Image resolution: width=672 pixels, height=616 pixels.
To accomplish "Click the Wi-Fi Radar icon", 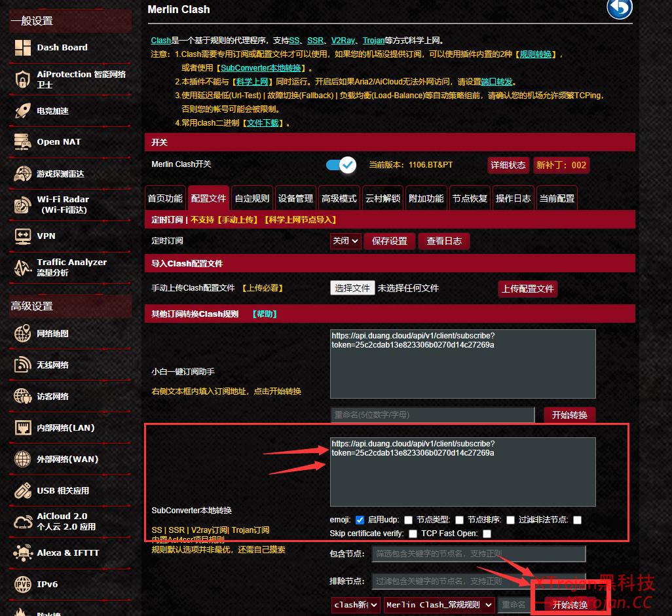I will click(x=23, y=204).
